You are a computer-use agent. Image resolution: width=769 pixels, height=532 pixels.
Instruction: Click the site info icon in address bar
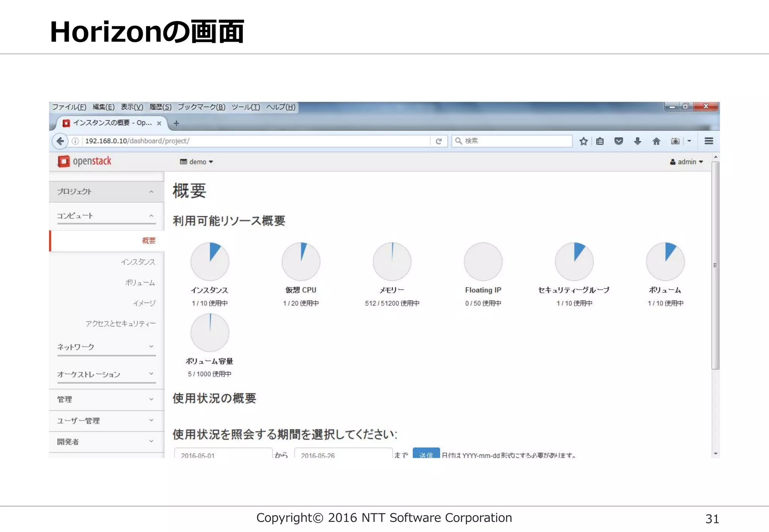[75, 141]
